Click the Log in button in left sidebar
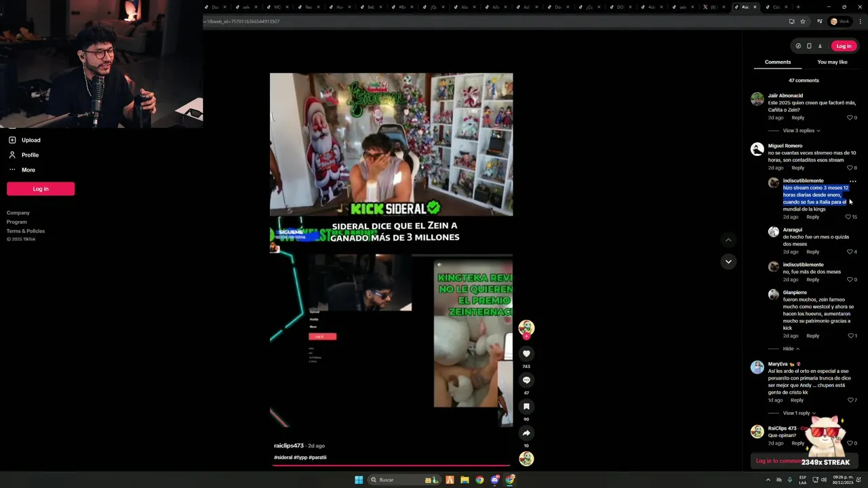 [x=41, y=189]
